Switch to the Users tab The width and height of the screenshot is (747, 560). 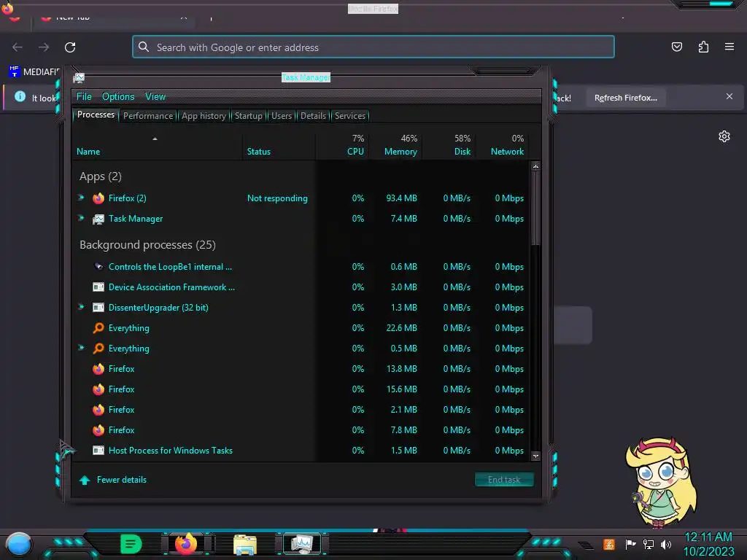click(x=282, y=116)
